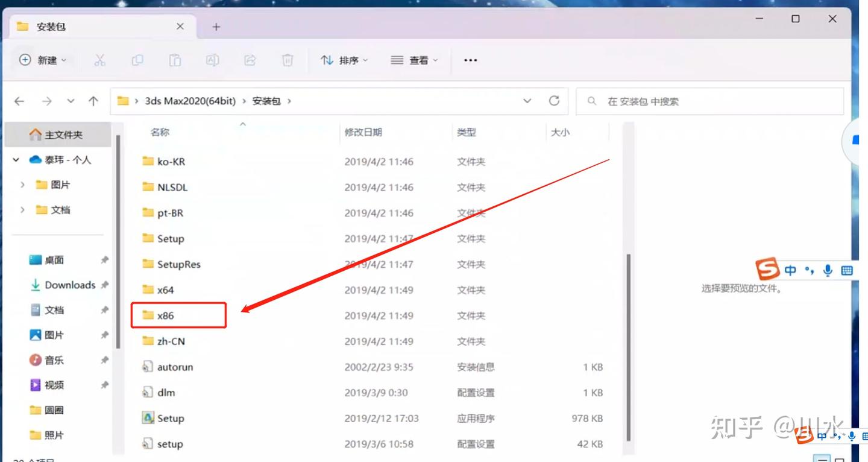Go up one folder level arrow

[93, 101]
